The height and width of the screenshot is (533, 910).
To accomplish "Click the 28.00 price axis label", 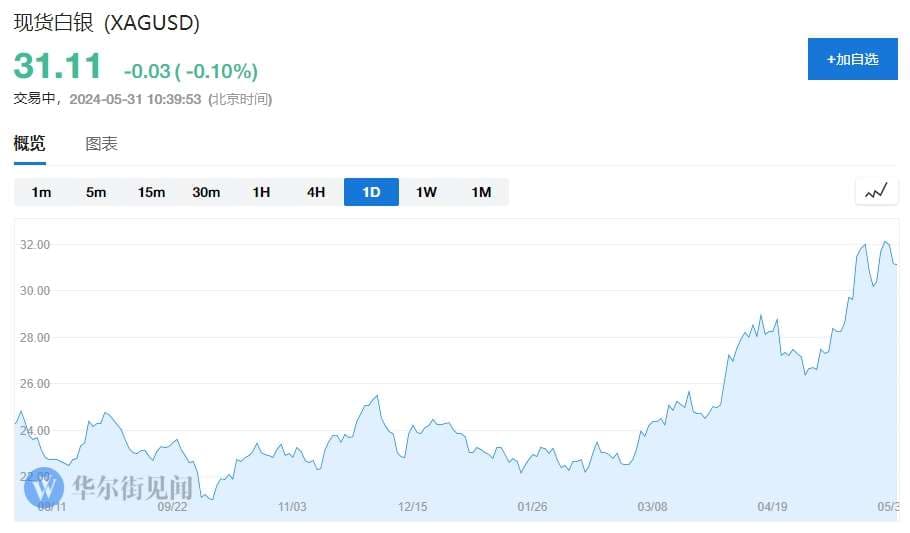I will (x=35, y=338).
